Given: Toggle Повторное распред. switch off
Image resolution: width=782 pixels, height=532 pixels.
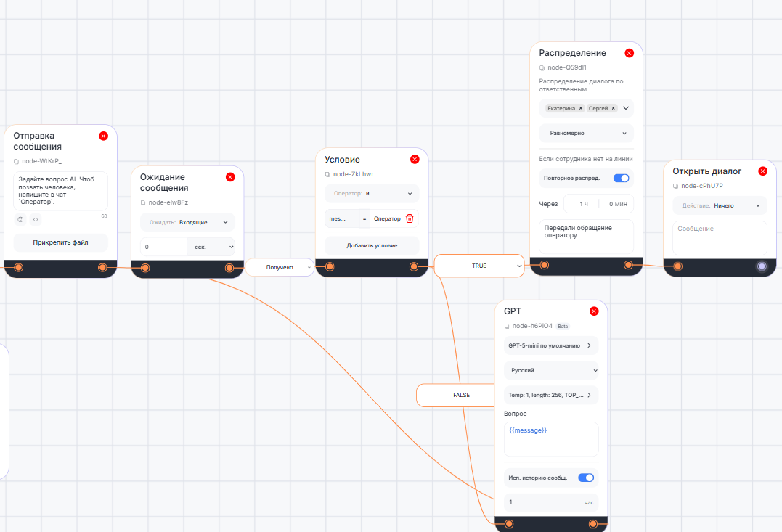Looking at the screenshot, I should pos(621,178).
